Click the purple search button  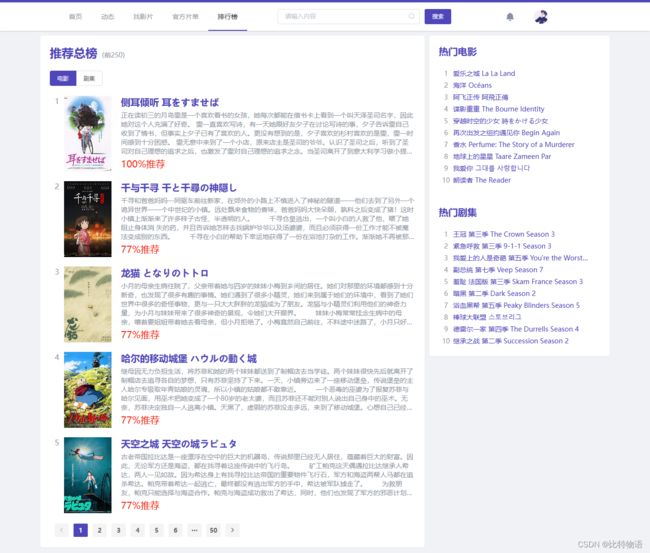437,17
